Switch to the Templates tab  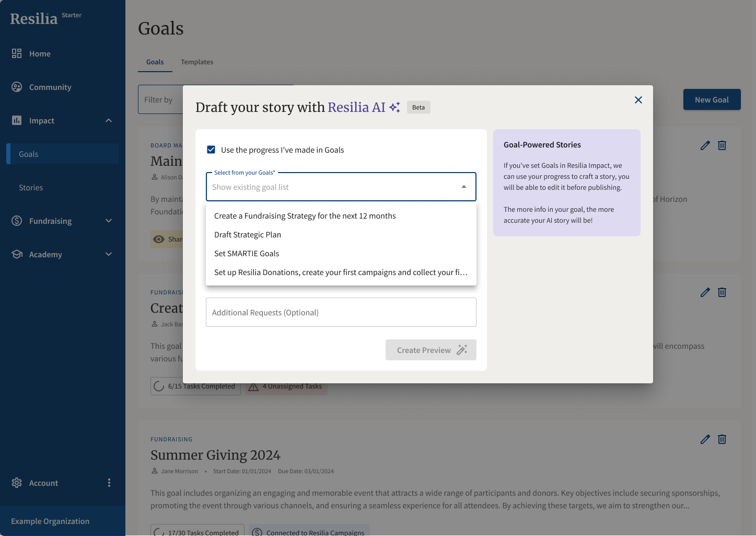197,62
